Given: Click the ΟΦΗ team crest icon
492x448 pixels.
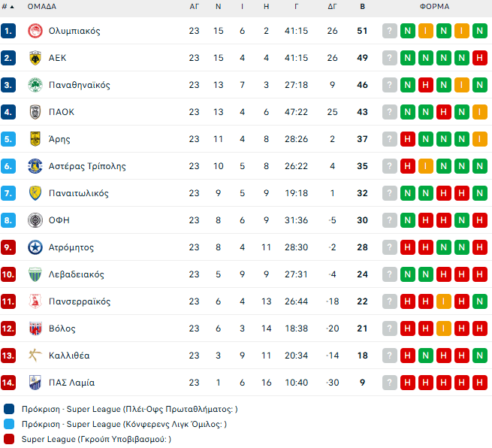Looking at the screenshot, I should pos(35,220).
